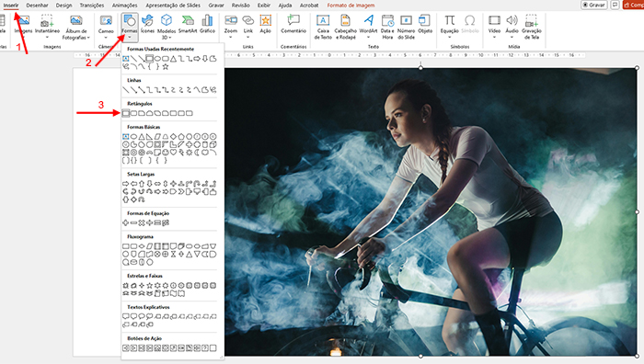The width and height of the screenshot is (644, 364).
Task: Expand the Vídeo dropdown
Action: pyautogui.click(x=494, y=38)
